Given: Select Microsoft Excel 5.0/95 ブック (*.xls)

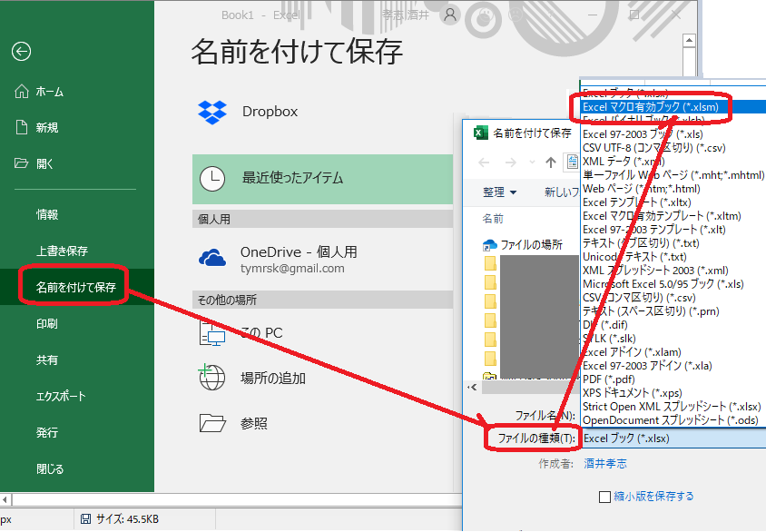Looking at the screenshot, I should (x=674, y=284).
